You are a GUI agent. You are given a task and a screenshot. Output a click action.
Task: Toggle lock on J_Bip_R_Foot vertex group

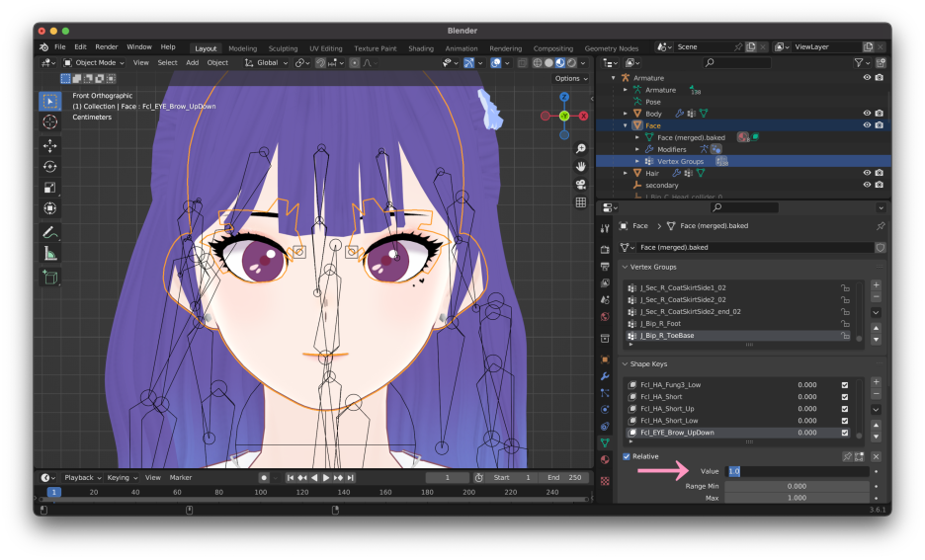845,324
